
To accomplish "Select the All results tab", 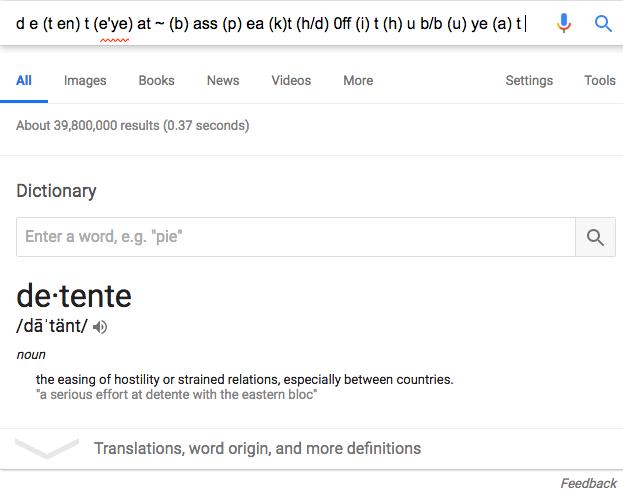I will [x=24, y=81].
